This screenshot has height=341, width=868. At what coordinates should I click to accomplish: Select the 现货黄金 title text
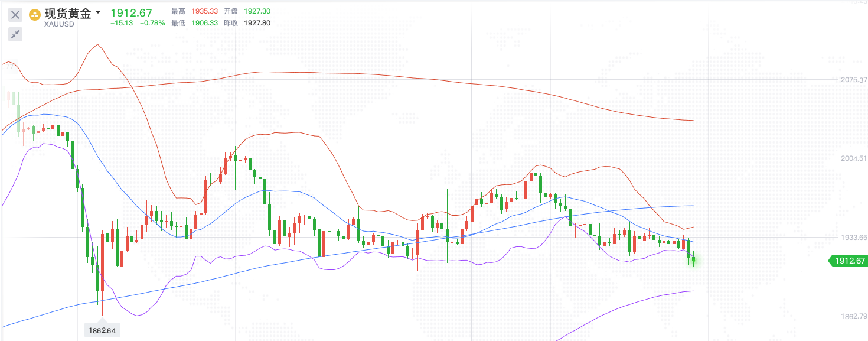(x=68, y=14)
